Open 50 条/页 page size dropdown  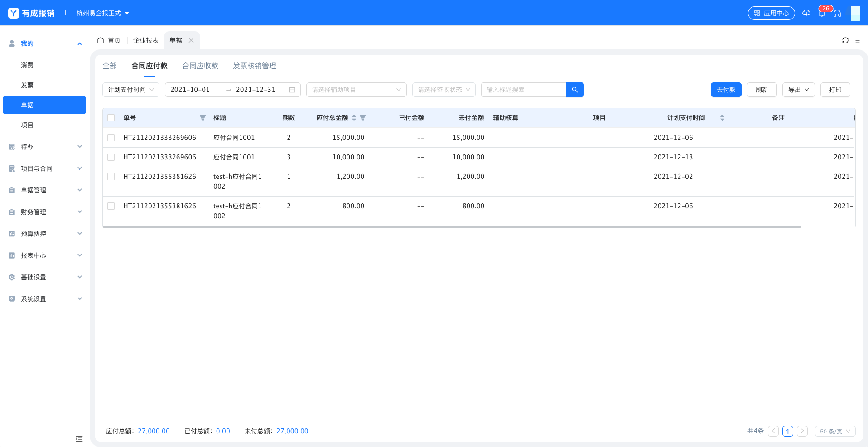pos(835,431)
